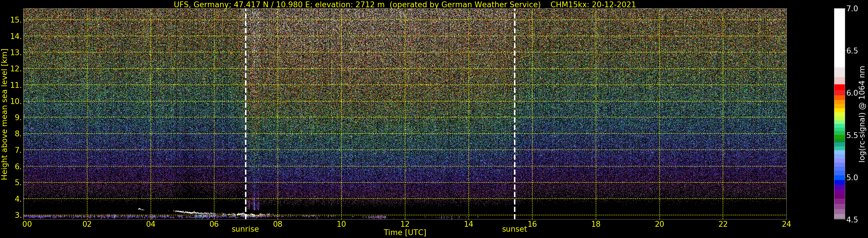Screen dimensions: 868x238
Task: Select the white dashed sunset marker line
Action: coord(515,114)
